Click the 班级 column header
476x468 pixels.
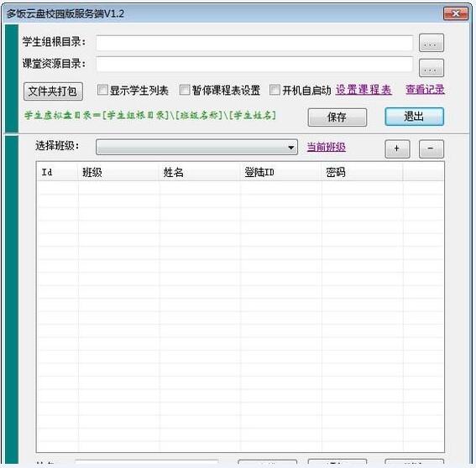(x=118, y=172)
